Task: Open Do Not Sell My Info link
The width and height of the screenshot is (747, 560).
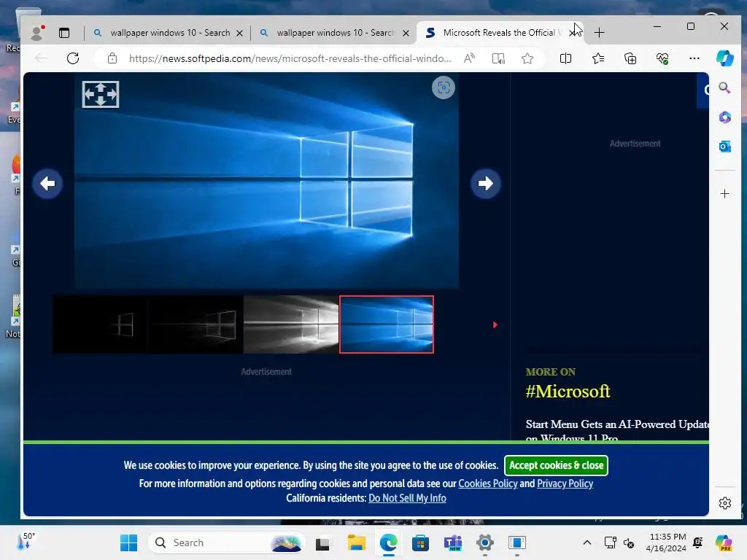Action: pos(407,498)
